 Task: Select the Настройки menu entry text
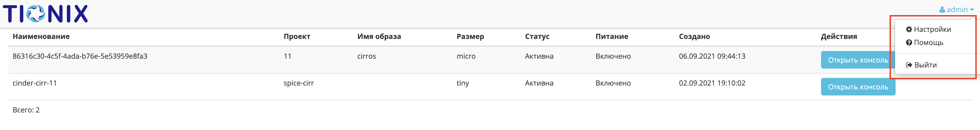tap(932, 29)
